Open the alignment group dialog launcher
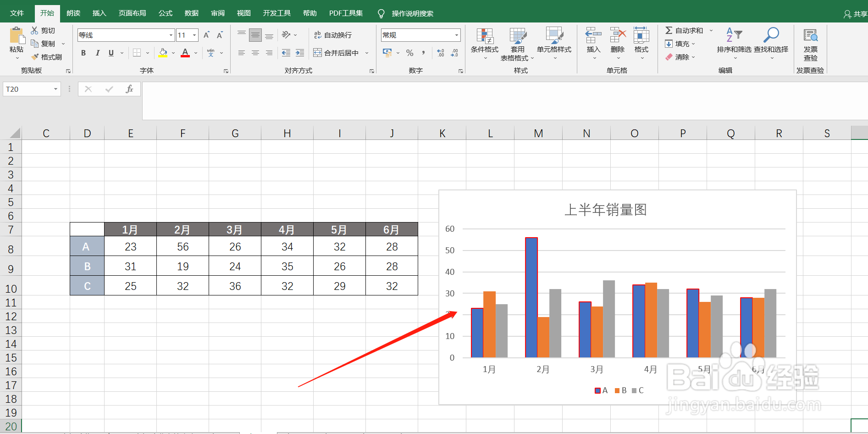 [372, 71]
